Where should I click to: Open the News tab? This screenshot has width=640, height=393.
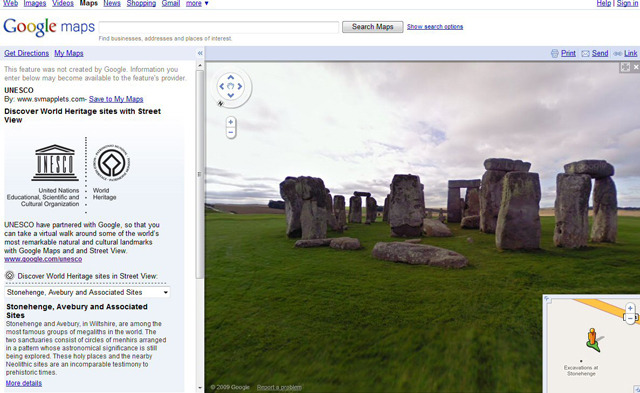tap(112, 3)
